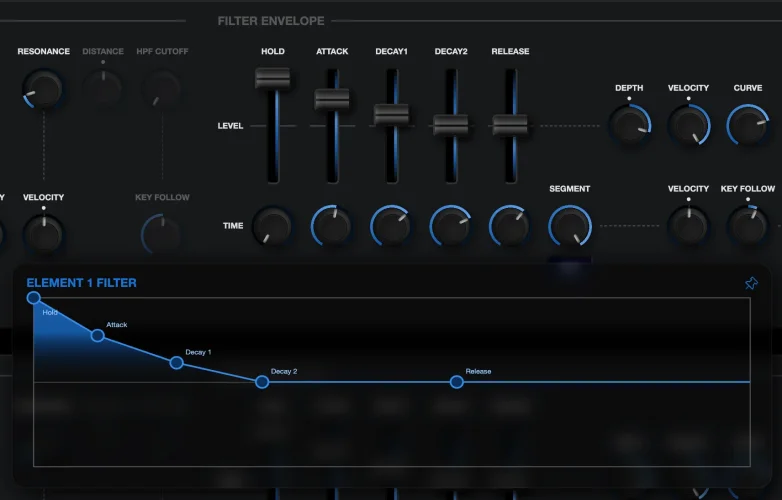Click the Decay2 time knob
The width and height of the screenshot is (782, 500).
point(450,226)
